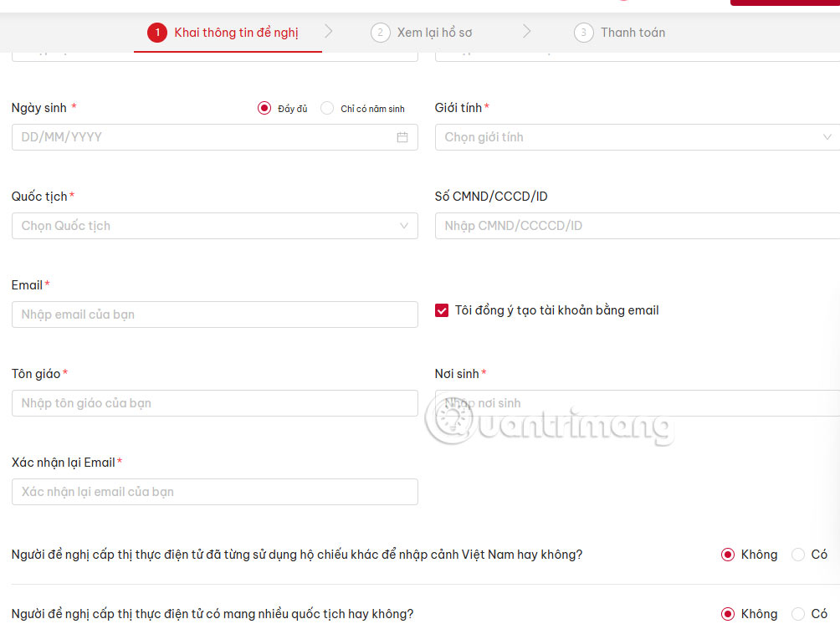Image resolution: width=840 pixels, height=624 pixels.
Task: Click the 'Xác nhận lại Email' label
Action: click(x=64, y=463)
